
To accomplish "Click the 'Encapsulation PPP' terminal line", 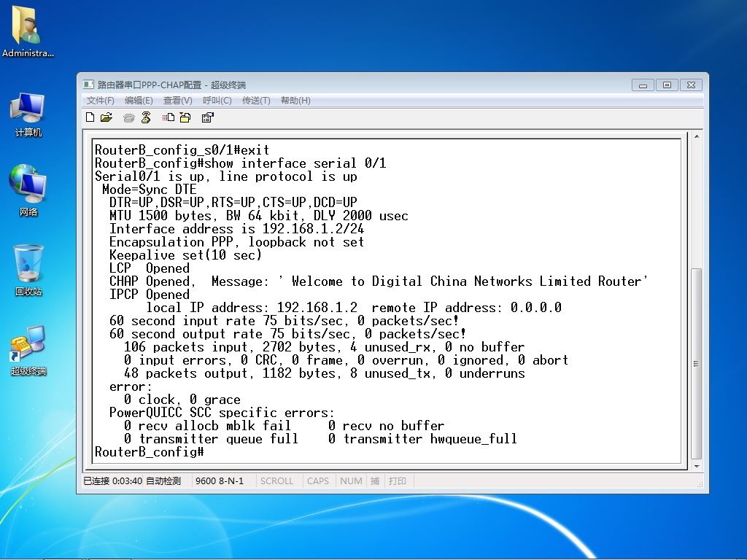I will pyautogui.click(x=236, y=242).
